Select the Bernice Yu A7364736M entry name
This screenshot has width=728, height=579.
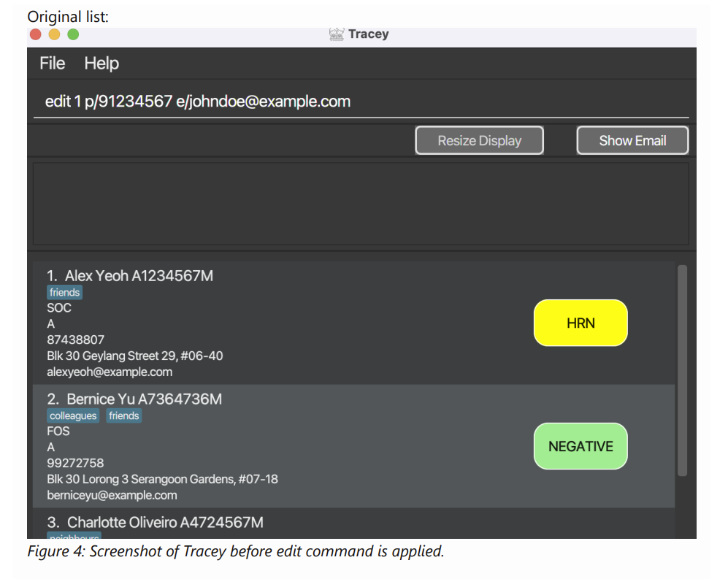click(144, 399)
